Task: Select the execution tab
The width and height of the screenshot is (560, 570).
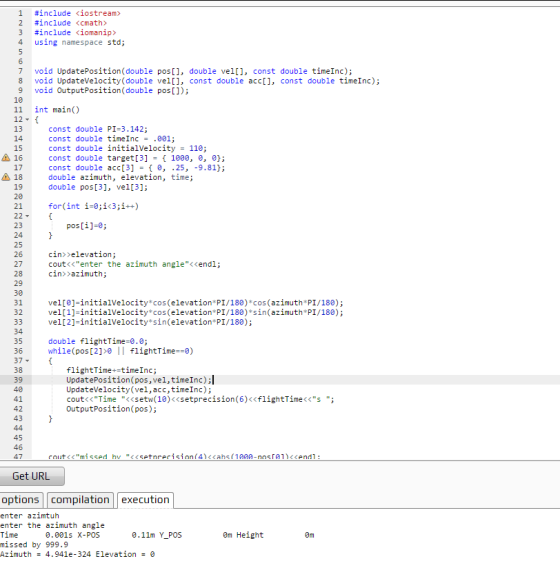Action: (x=145, y=500)
